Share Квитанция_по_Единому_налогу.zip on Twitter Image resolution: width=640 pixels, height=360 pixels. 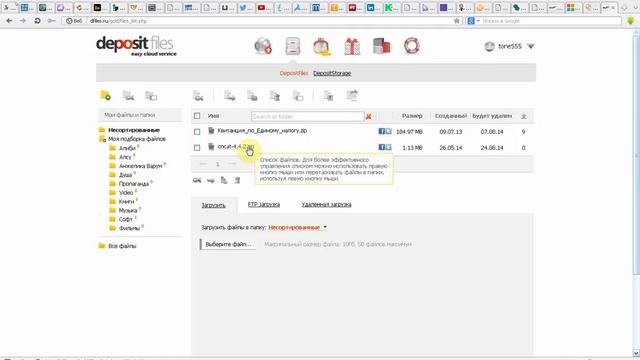388,131
